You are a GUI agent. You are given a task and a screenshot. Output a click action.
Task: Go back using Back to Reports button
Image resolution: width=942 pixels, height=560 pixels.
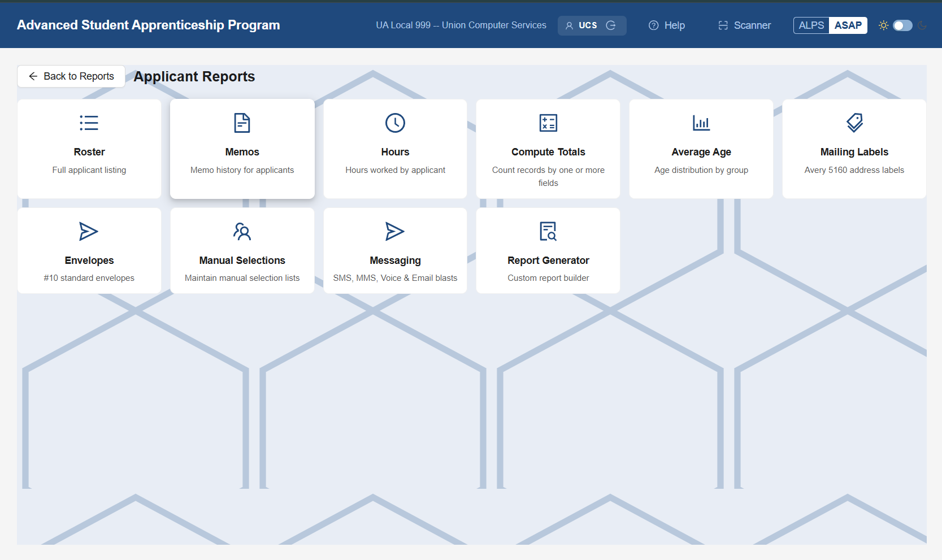point(71,76)
